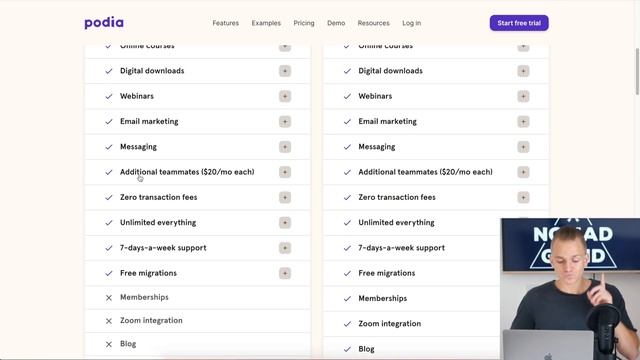Screen dimensions: 640x360
Task: Click the X icon beside left Blog
Action: click(x=109, y=344)
